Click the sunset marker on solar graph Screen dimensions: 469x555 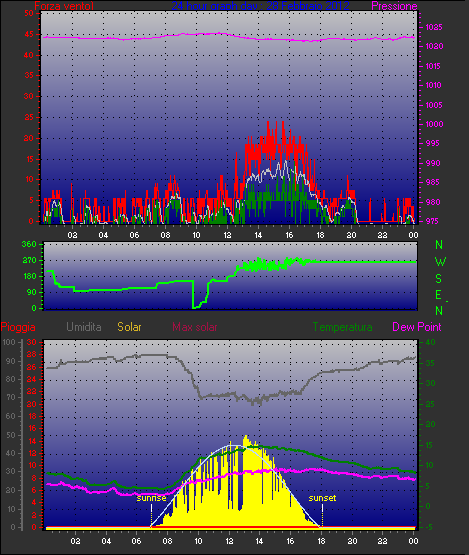pos(322,498)
